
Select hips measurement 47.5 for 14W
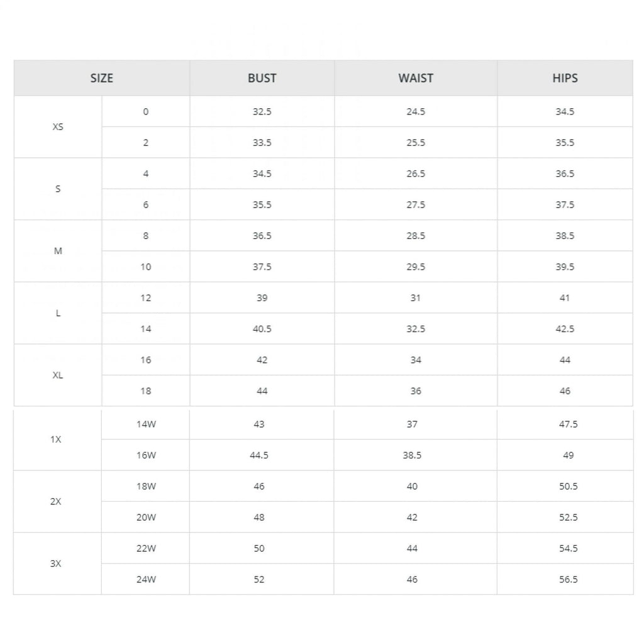[x=568, y=424]
